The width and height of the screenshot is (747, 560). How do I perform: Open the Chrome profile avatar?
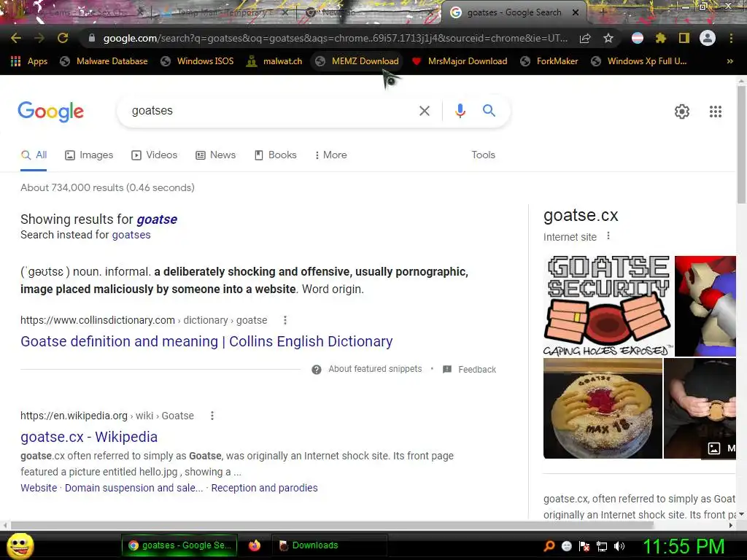pyautogui.click(x=708, y=38)
